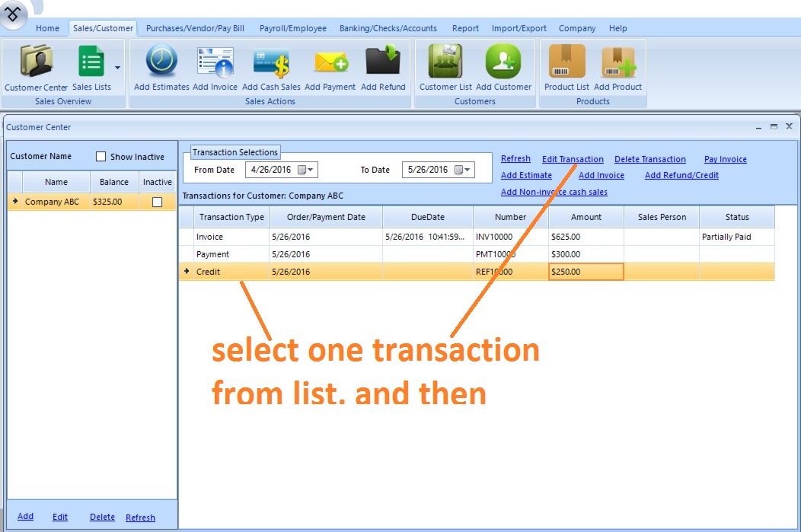Open the Customer List icon
This screenshot has width=801, height=532.
click(x=445, y=62)
